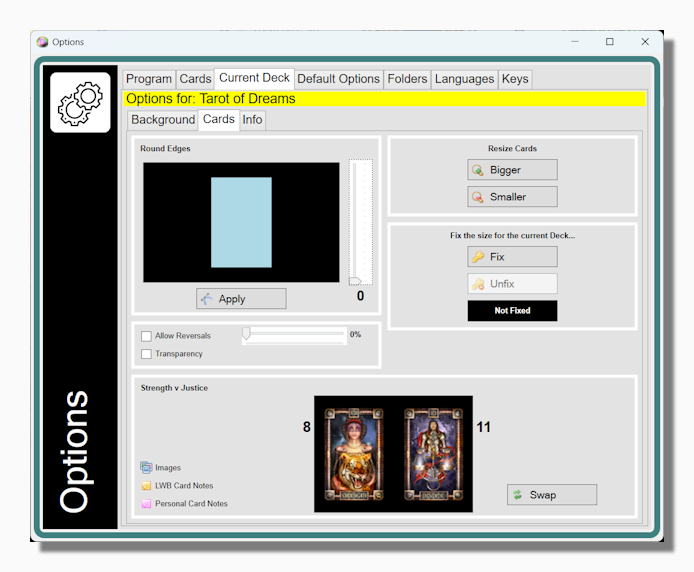
Task: Click the green arrows Swap icon
Action: coord(517,495)
